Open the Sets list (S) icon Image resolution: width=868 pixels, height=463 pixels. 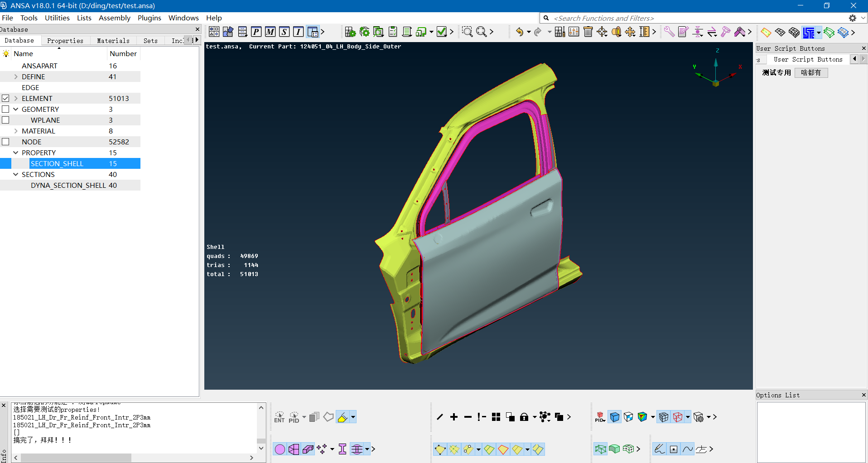284,32
